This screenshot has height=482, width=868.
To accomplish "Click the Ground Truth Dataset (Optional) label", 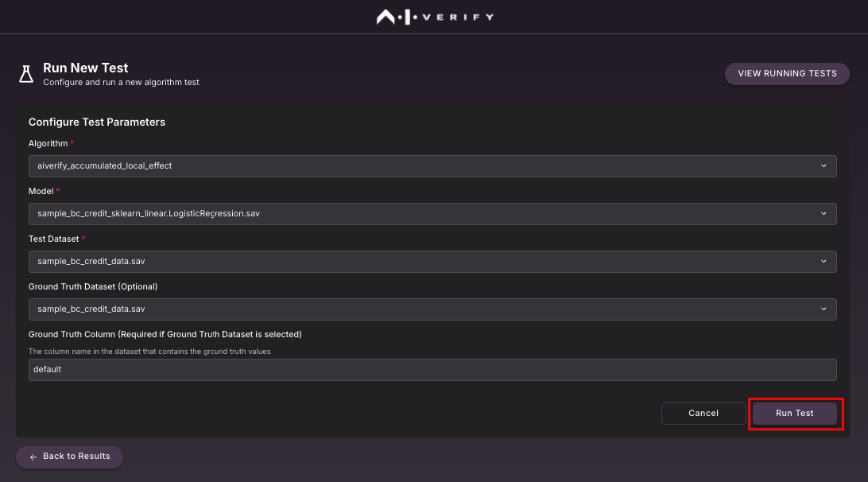I will click(93, 286).
